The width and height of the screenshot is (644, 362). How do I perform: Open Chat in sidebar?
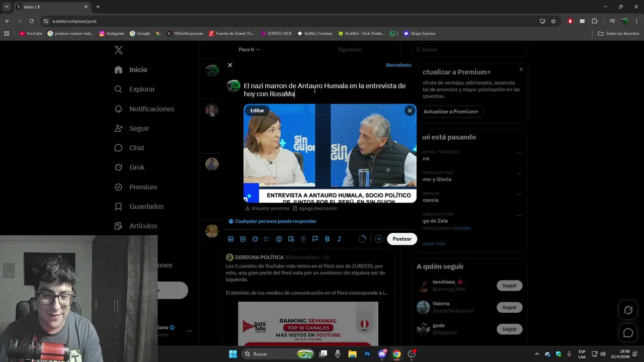click(129, 148)
